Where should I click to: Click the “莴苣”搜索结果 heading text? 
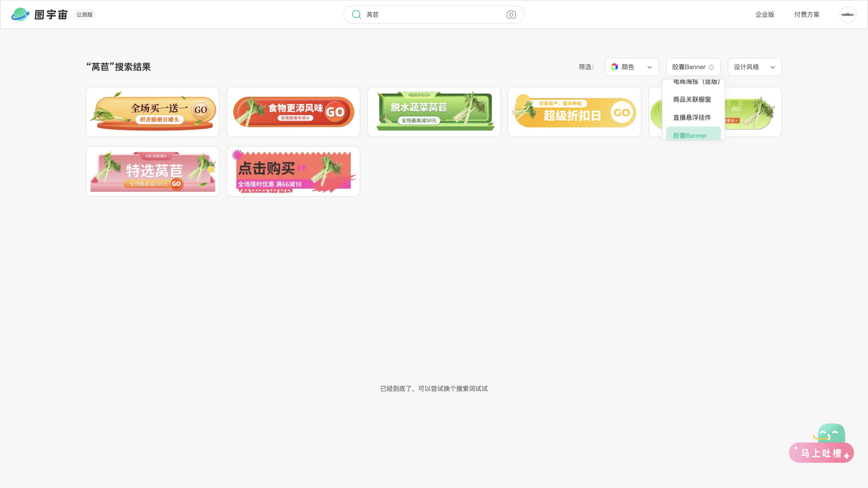[x=119, y=67]
